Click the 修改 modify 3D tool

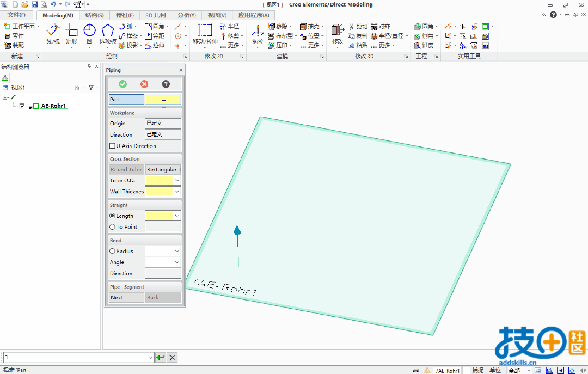pyautogui.click(x=338, y=34)
